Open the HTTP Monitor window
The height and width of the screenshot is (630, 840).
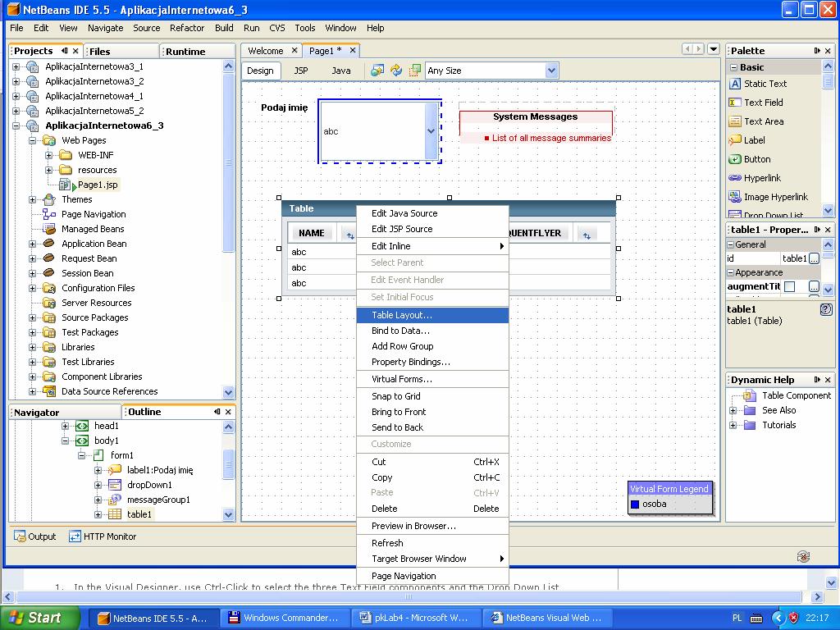coord(103,536)
